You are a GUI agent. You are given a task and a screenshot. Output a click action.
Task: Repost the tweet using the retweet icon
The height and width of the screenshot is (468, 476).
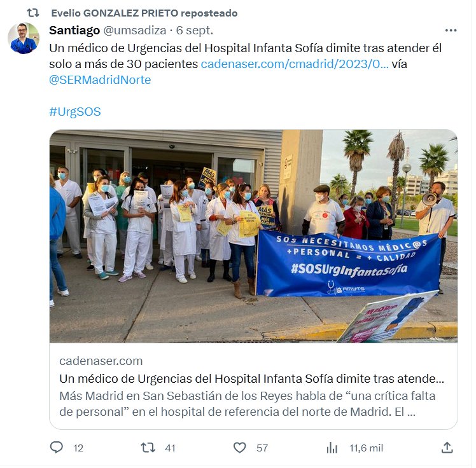[148, 448]
